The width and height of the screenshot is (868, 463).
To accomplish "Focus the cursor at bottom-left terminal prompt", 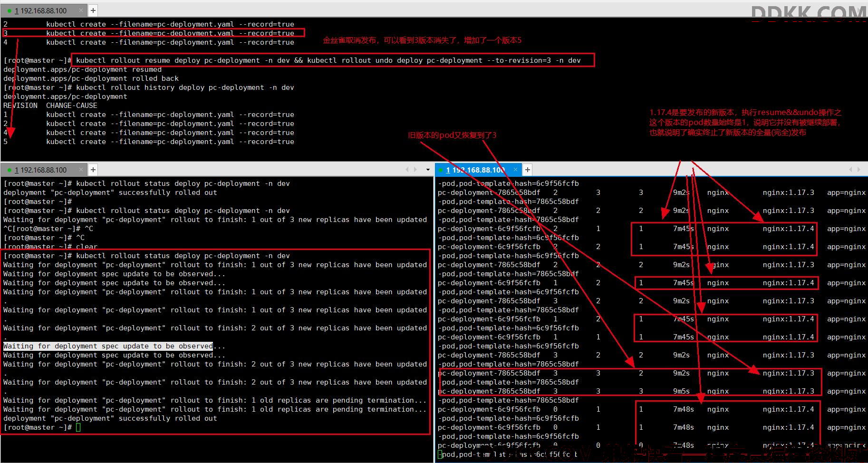I will coord(78,427).
